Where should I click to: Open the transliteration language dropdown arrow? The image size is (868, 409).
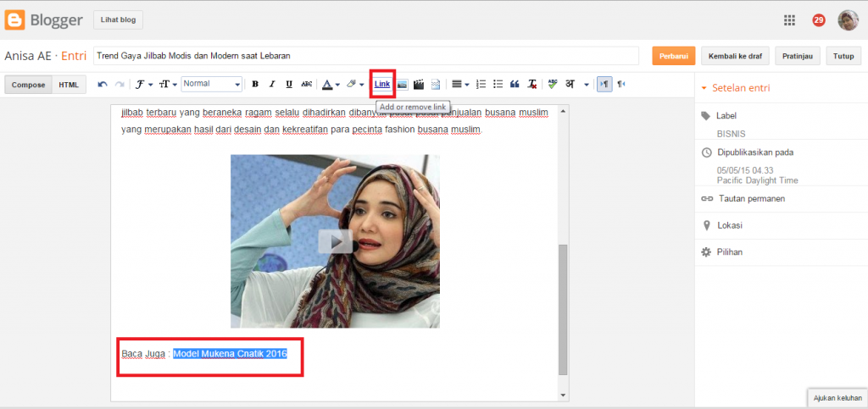pyautogui.click(x=587, y=85)
